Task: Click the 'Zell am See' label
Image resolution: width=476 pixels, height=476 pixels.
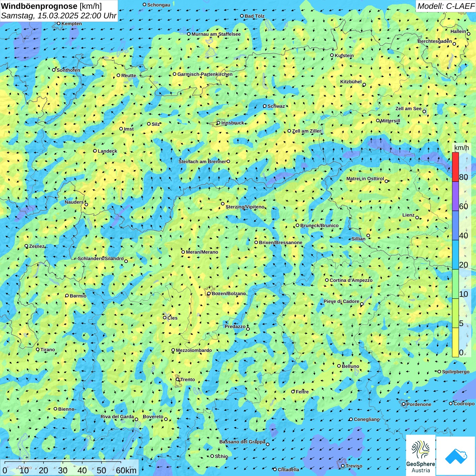Action: tap(408, 108)
